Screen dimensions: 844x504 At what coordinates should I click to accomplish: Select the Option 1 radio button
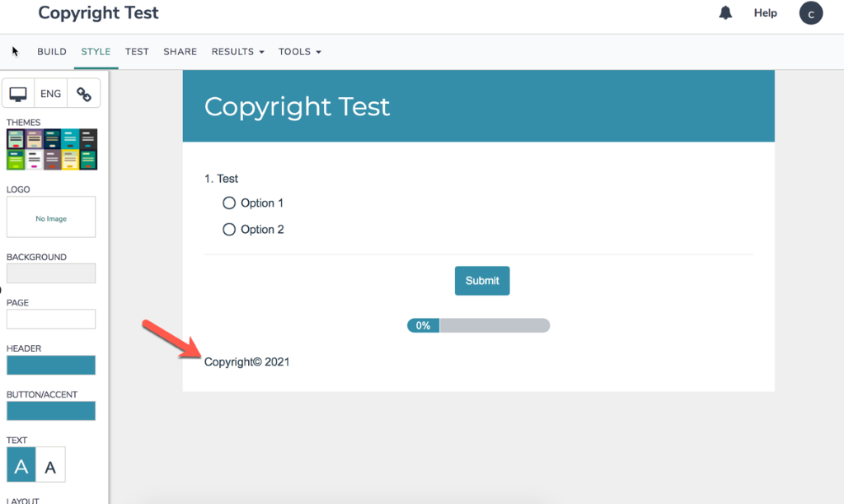click(x=229, y=203)
